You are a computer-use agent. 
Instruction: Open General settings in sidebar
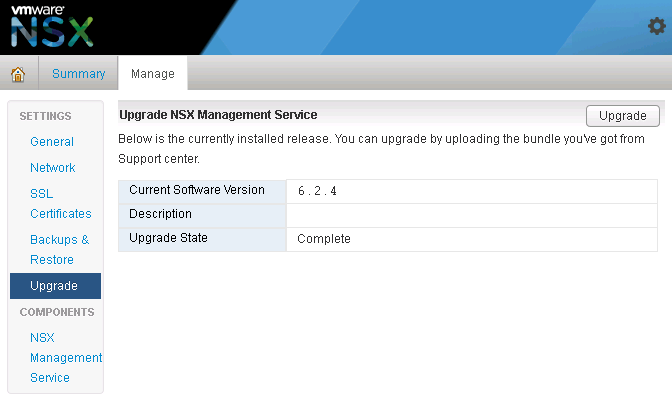pyautogui.click(x=52, y=142)
